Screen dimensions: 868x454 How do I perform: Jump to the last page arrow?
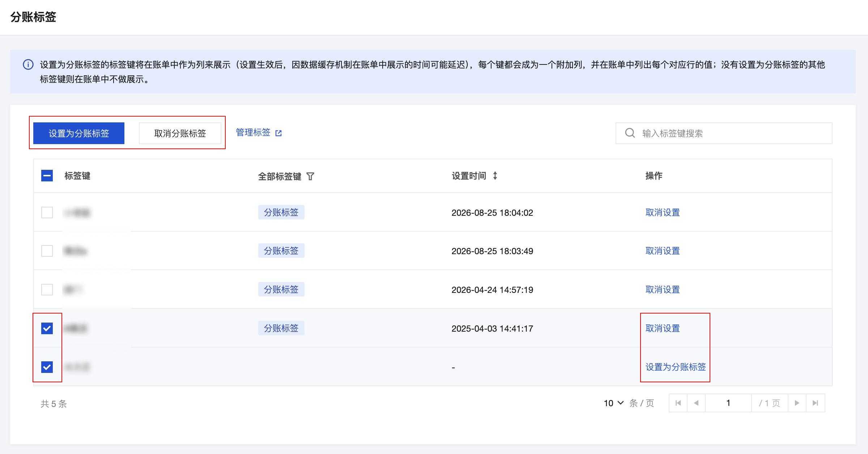click(815, 403)
